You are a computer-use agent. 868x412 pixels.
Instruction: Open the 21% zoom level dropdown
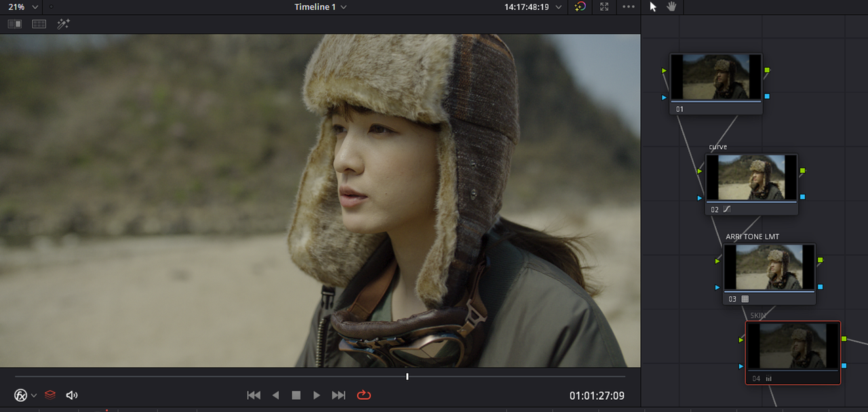[22, 7]
